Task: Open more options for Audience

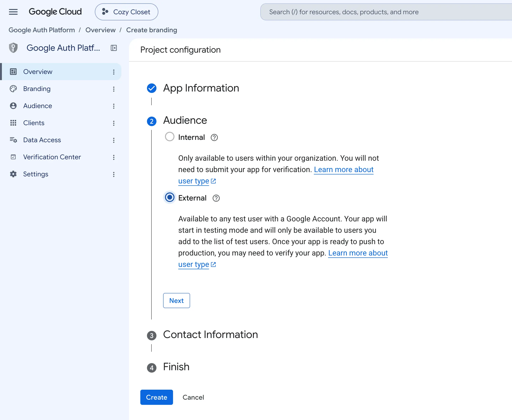Action: tap(114, 106)
